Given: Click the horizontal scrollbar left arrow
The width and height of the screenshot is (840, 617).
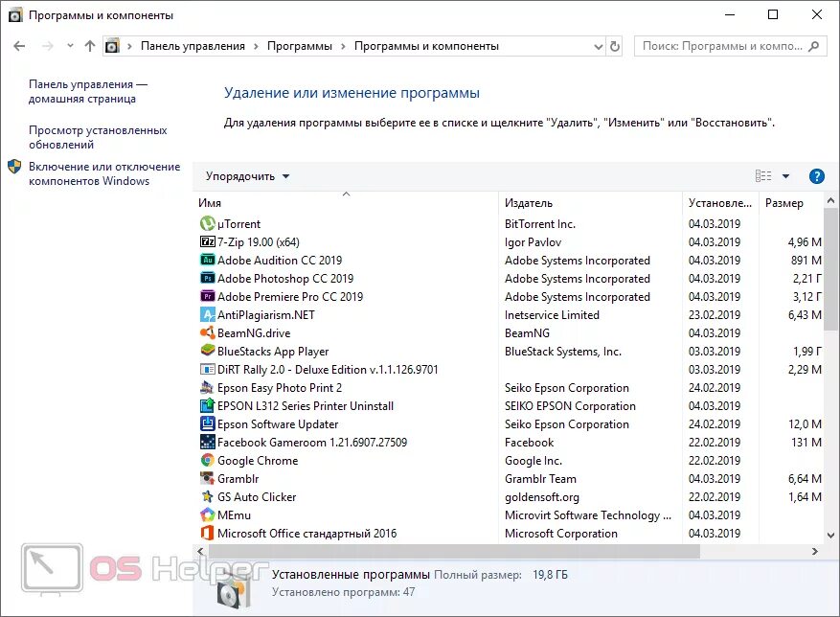Looking at the screenshot, I should [x=200, y=551].
